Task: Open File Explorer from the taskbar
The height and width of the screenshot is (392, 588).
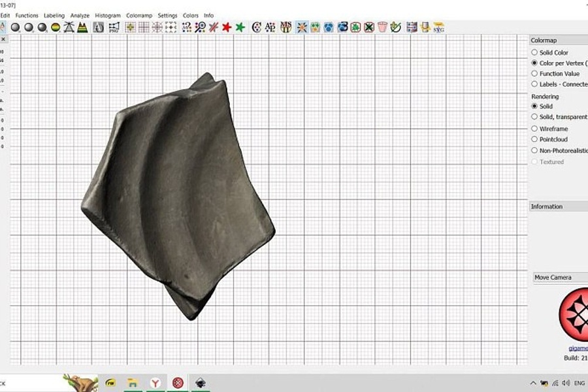Action: point(133,383)
